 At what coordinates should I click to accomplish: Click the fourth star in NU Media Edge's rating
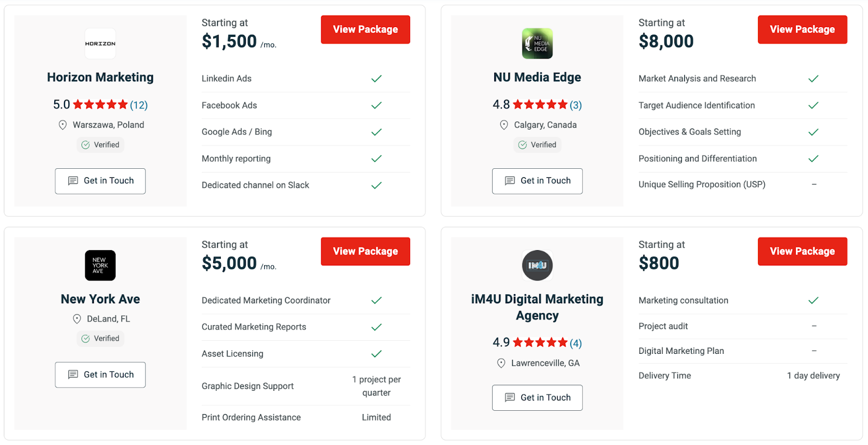(552, 104)
